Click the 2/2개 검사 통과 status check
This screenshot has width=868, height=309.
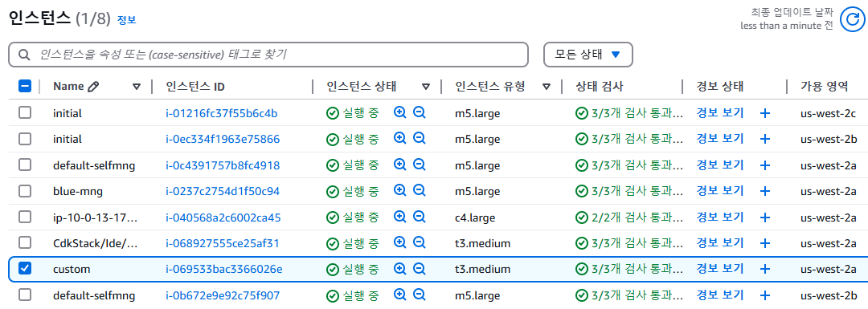pyautogui.click(x=628, y=217)
